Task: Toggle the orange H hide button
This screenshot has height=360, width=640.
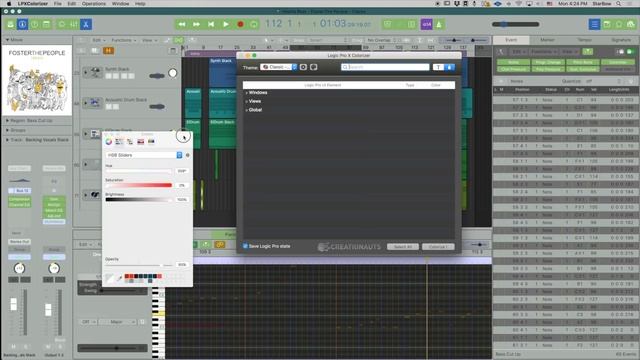Action: coord(108,51)
